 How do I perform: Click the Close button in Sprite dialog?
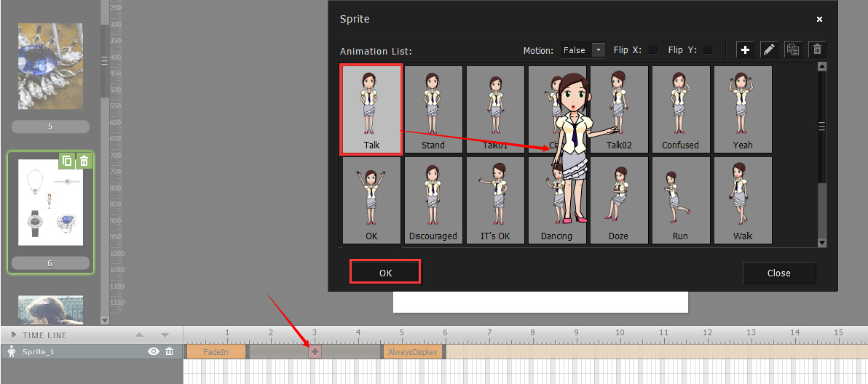point(779,273)
